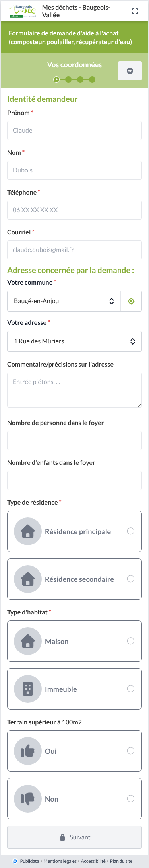Choose Non for terrain supérieur à 100m2

tap(130, 799)
